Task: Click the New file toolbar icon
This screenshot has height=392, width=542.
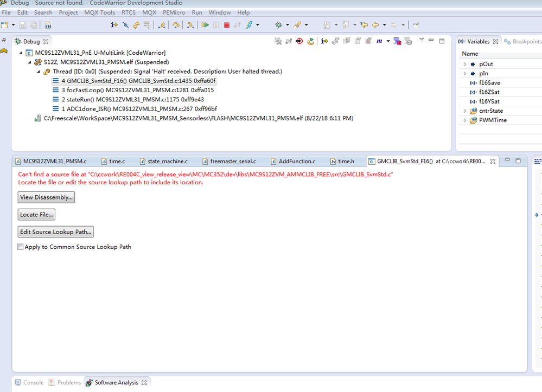Action: tap(4, 25)
